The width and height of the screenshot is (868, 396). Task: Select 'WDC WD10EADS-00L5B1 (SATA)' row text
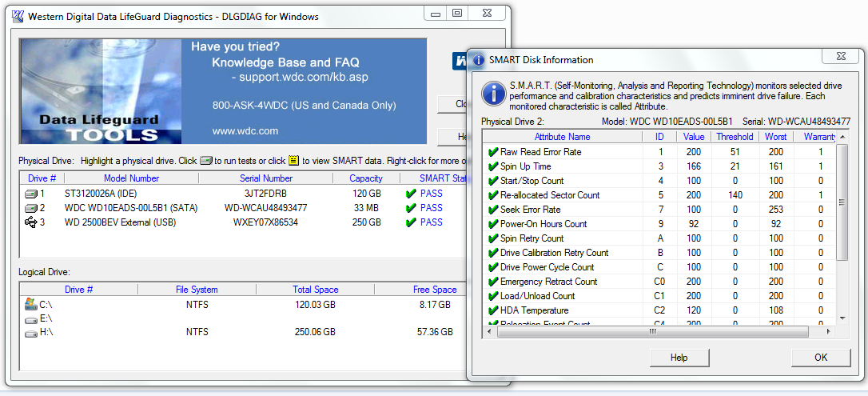[x=130, y=208]
